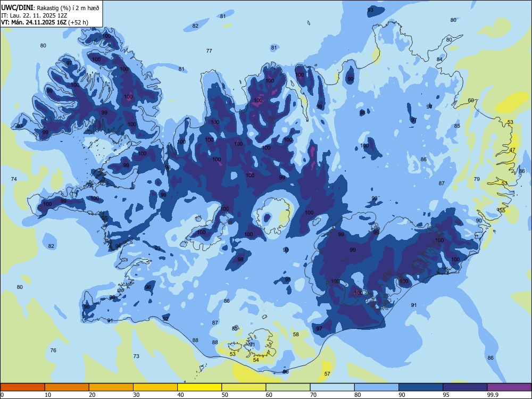Click the 90 humidity value on the map
The image size is (532, 399).
(x=479, y=220)
